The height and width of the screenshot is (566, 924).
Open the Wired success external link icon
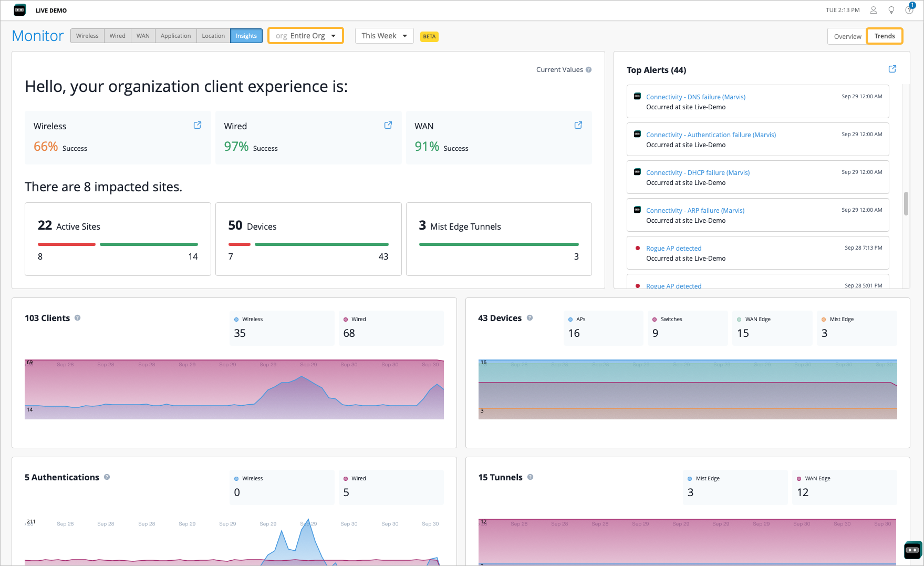388,125
